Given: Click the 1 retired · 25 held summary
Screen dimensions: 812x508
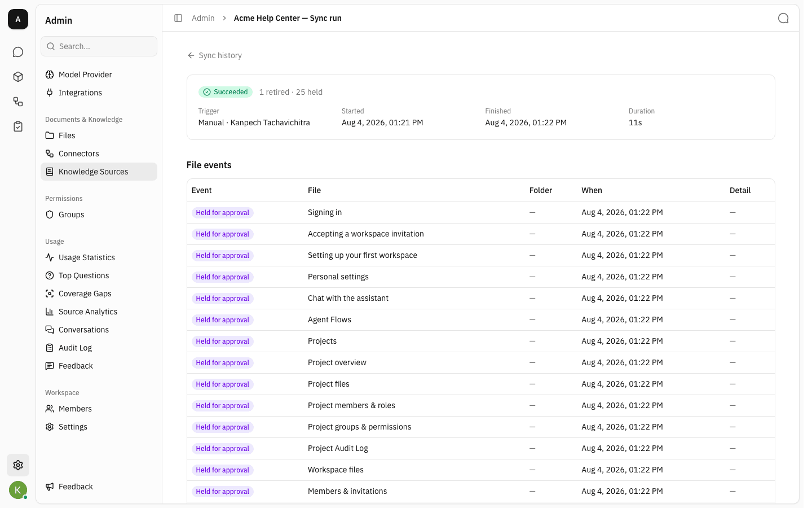Looking at the screenshot, I should point(291,92).
